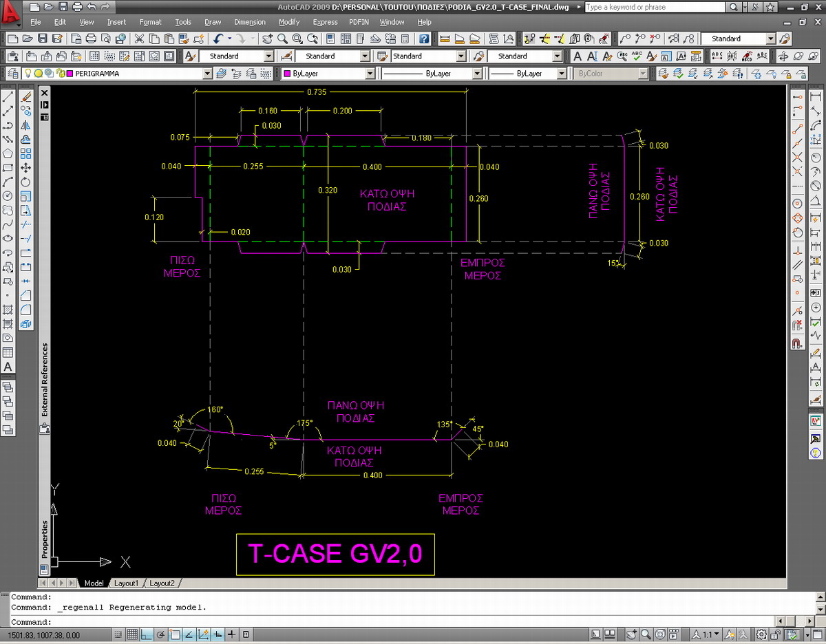Toggle layer on/off lightbulb for PERIGRAMMA
This screenshot has width=826, height=644.
coord(29,73)
